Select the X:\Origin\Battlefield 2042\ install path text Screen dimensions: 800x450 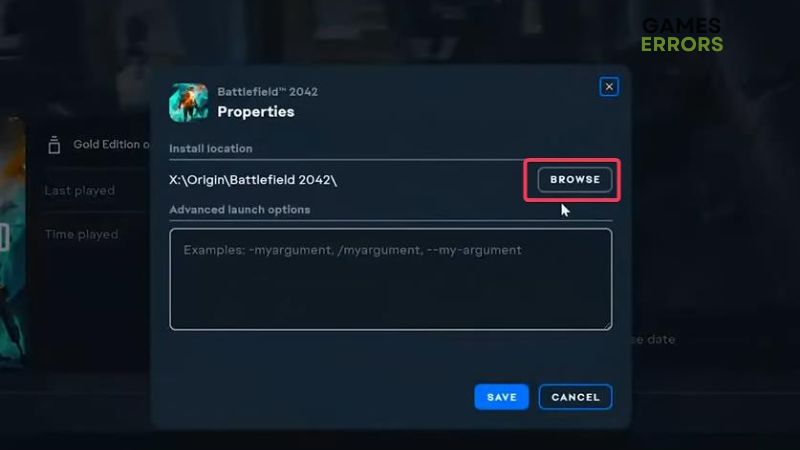[x=253, y=180]
